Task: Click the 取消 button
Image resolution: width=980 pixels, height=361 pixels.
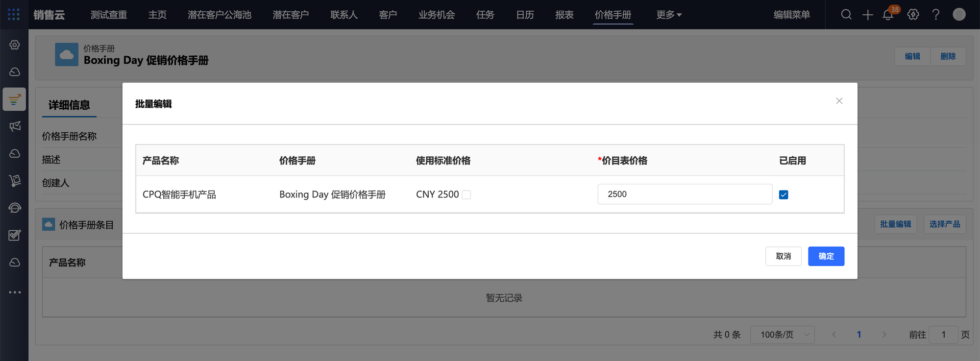Action: pyautogui.click(x=783, y=256)
